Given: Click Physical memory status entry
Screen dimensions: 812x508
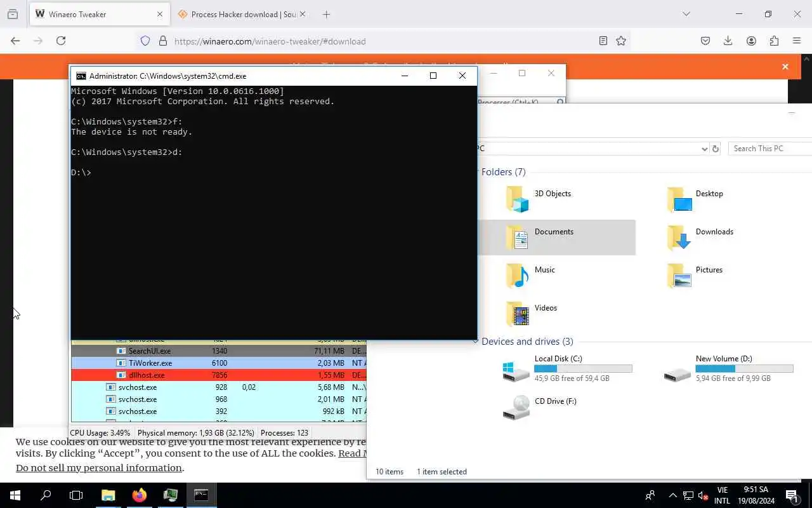Looking at the screenshot, I should pos(195,433).
